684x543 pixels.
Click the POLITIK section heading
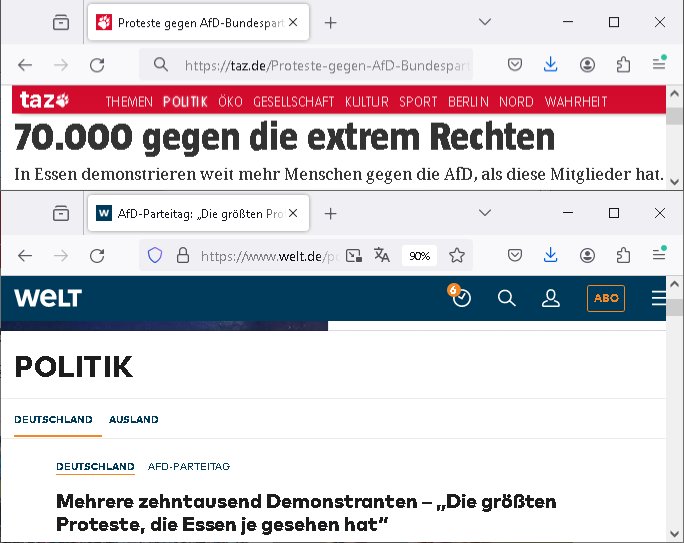(73, 366)
